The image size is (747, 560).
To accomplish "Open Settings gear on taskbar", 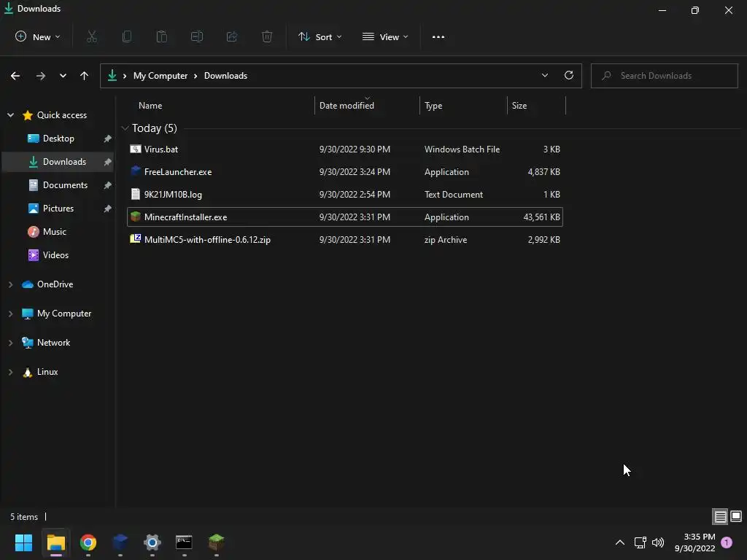I will coord(152,542).
